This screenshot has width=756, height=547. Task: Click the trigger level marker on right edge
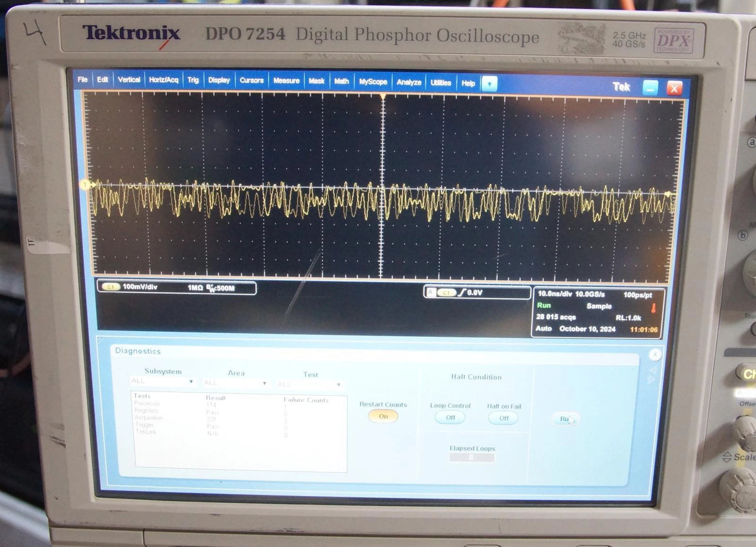pos(670,194)
